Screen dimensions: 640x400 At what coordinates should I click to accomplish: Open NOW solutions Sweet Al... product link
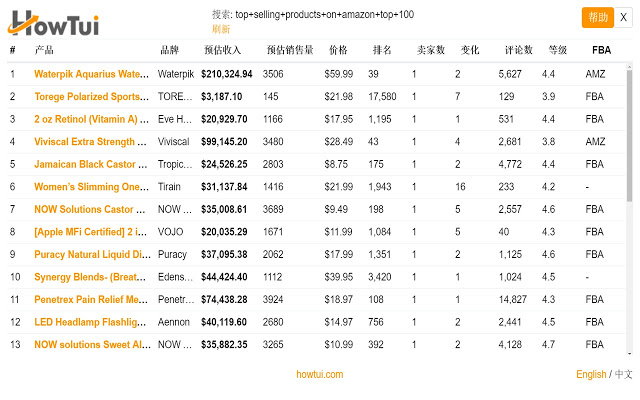point(92,344)
